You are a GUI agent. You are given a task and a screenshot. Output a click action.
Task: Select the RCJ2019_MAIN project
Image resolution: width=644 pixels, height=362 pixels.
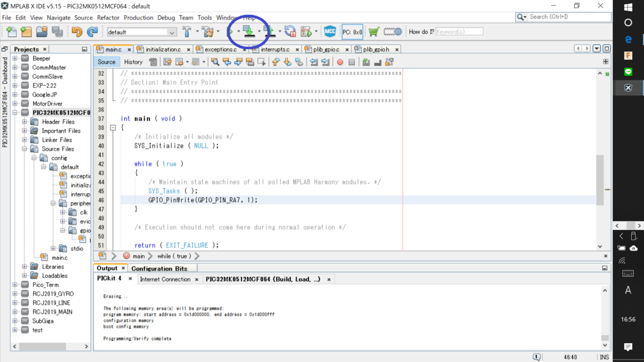[x=52, y=312]
